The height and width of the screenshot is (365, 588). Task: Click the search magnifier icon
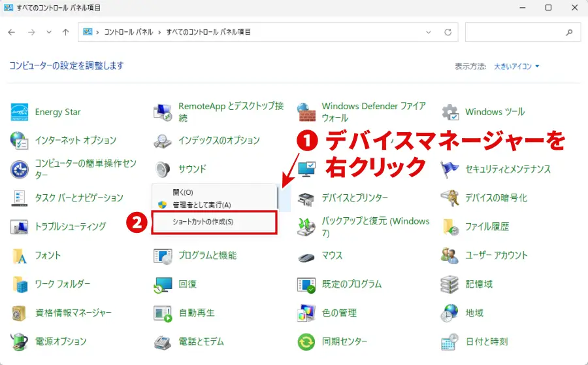tap(569, 32)
